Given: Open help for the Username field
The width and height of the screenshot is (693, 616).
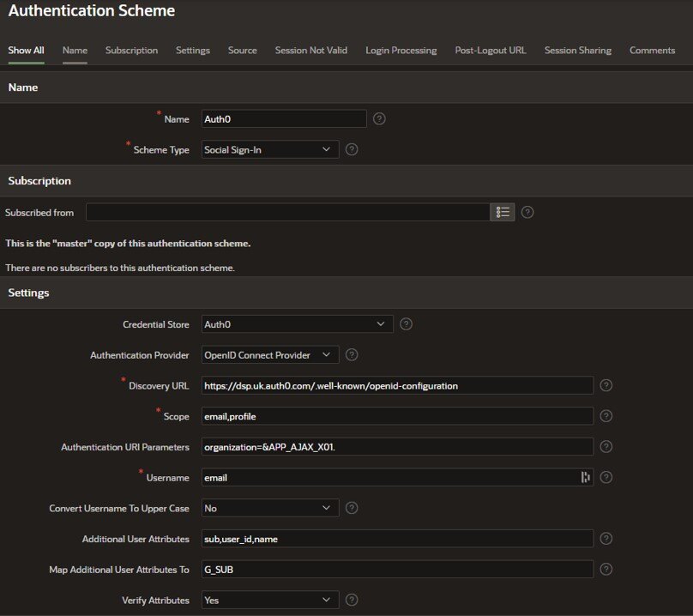Looking at the screenshot, I should (606, 477).
